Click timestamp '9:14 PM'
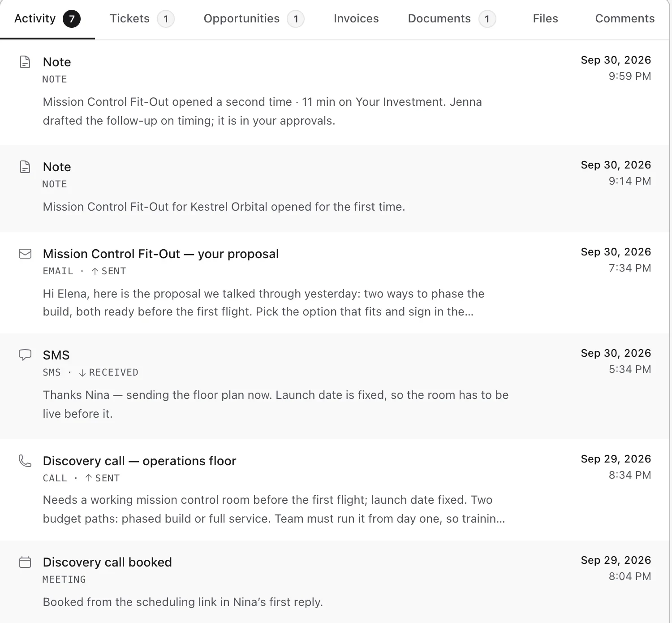The image size is (672, 623). [x=629, y=181]
